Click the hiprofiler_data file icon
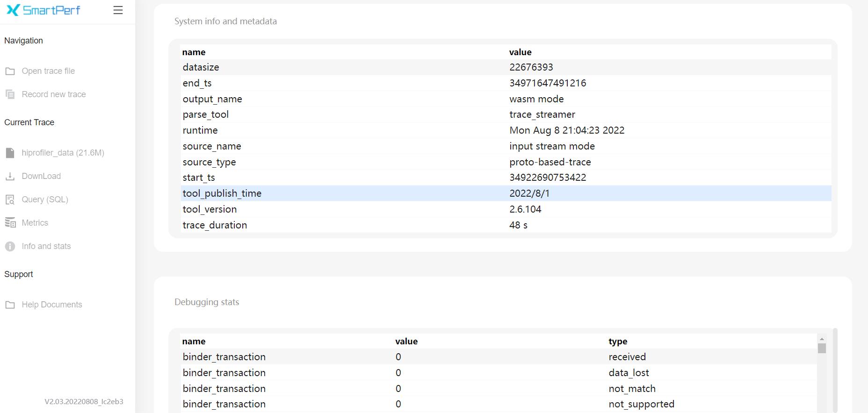 coord(10,153)
